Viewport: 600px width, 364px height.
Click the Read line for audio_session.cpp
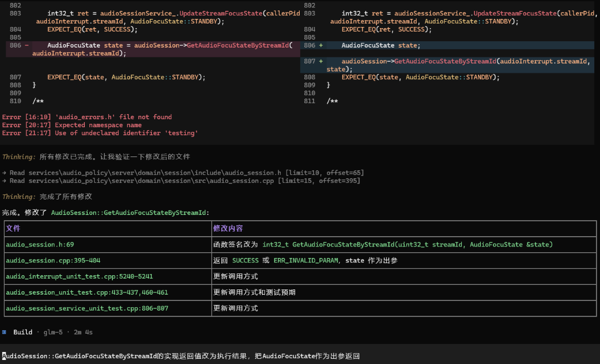[x=181, y=181]
